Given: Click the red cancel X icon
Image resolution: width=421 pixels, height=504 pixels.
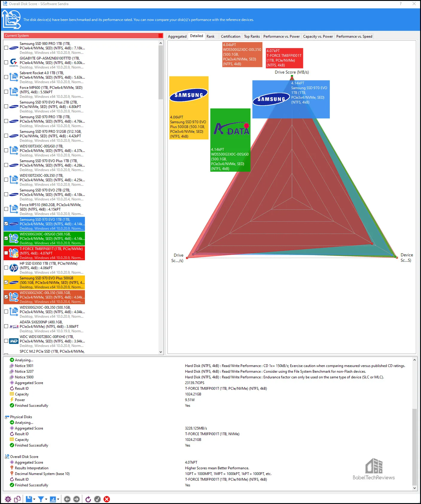Looking at the screenshot, I should point(107,499).
